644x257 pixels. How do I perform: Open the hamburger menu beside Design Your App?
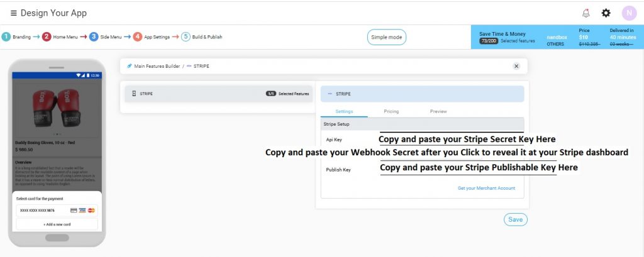[14, 13]
